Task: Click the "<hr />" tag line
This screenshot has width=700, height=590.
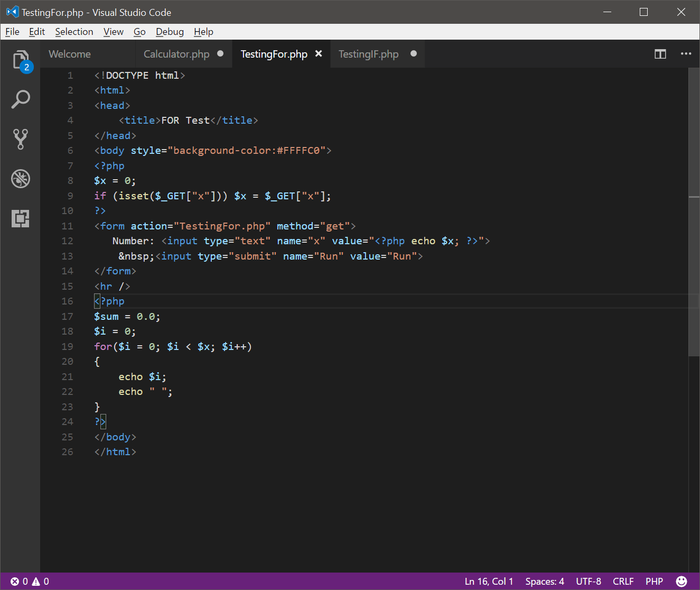Action: [x=112, y=287]
